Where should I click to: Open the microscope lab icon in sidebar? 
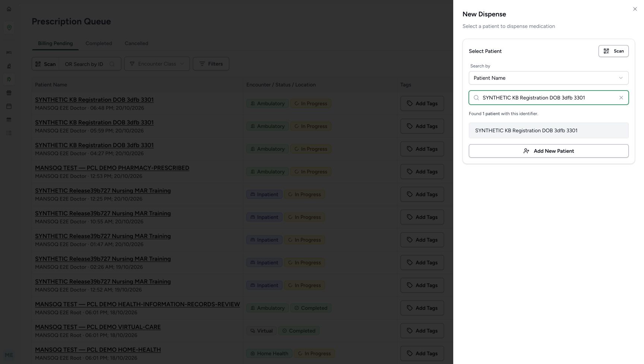tap(9, 66)
